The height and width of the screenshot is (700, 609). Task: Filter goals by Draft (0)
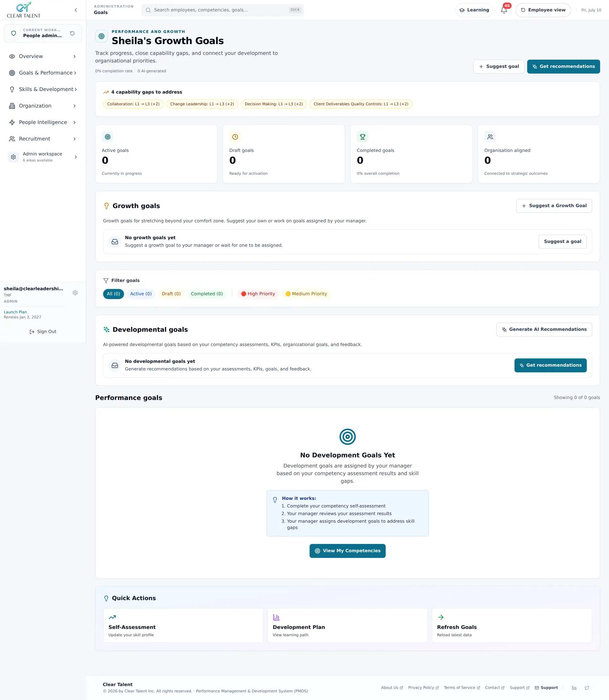point(171,294)
